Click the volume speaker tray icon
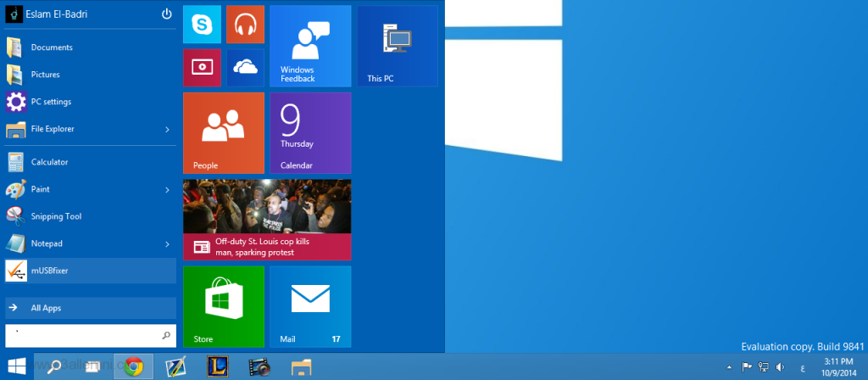Viewport: 868px width, 380px height. click(781, 366)
